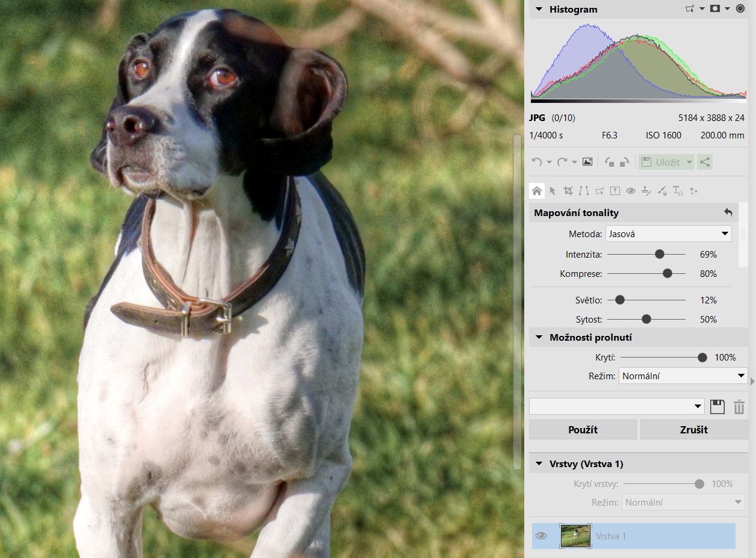Adjust the Komprese slider
This screenshot has height=558, width=756.
pyautogui.click(x=646, y=274)
